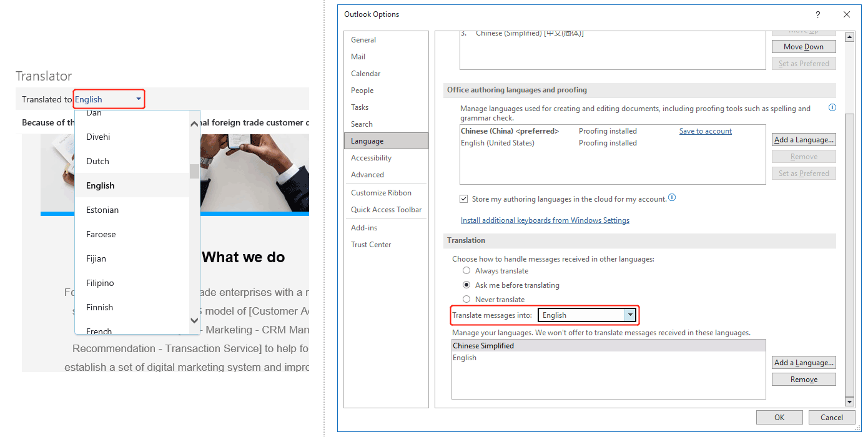Click the info icon next to authoring languages checkbox
This screenshot has width=868, height=437.
pos(673,198)
